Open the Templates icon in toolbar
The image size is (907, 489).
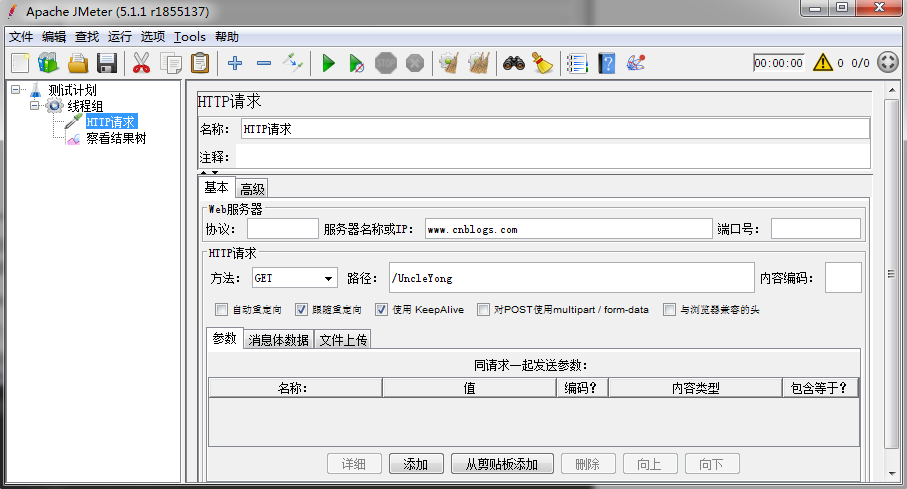tap(49, 63)
